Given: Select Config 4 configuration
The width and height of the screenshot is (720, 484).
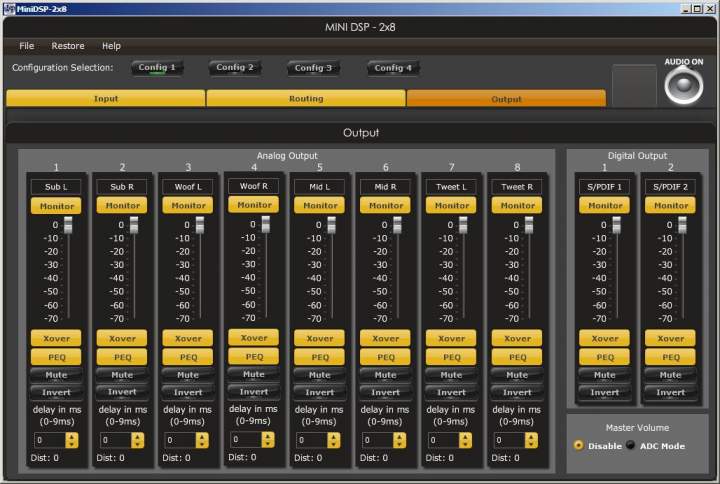Looking at the screenshot, I should 393,68.
